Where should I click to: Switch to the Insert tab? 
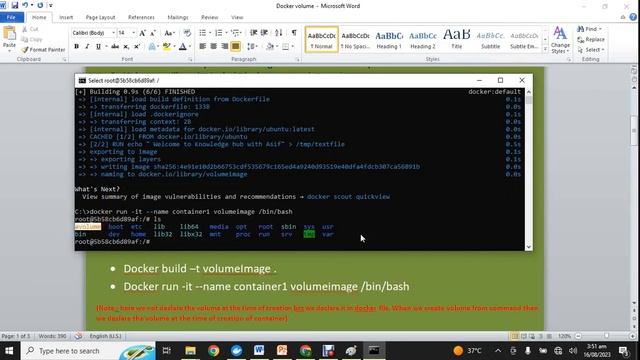coord(66,17)
